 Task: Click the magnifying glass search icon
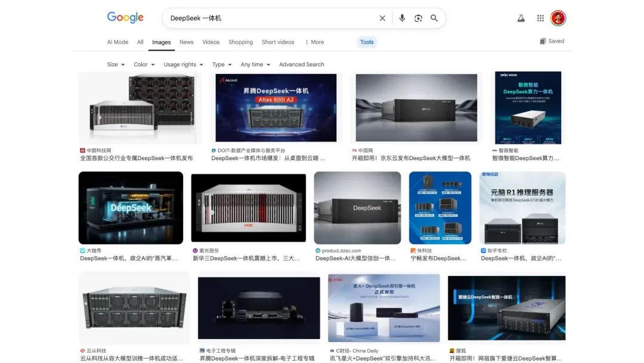click(434, 18)
